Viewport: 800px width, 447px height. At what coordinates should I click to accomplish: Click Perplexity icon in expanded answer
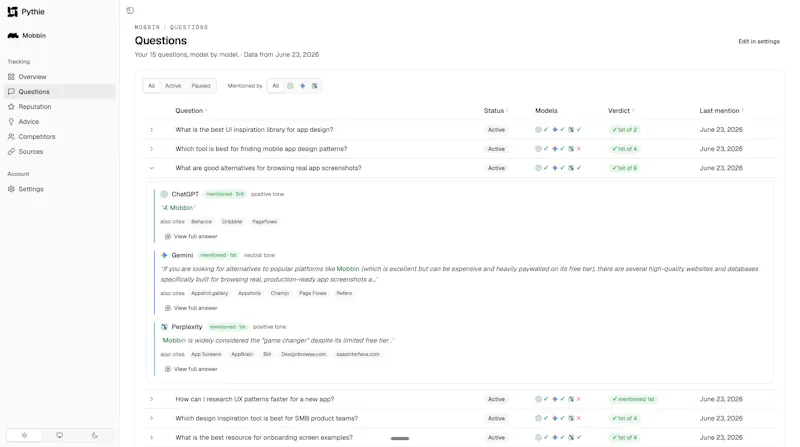coord(164,327)
